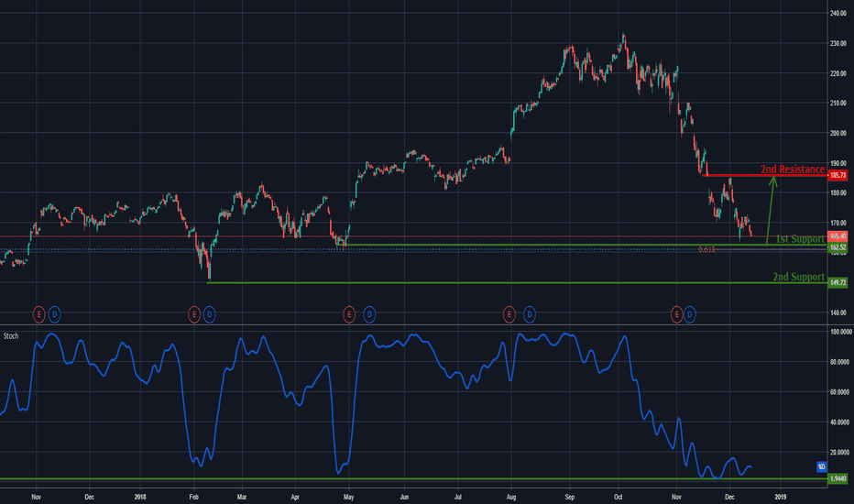The image size is (854, 504).
Task: Click the 165.40 current price label
Action: click(x=838, y=236)
